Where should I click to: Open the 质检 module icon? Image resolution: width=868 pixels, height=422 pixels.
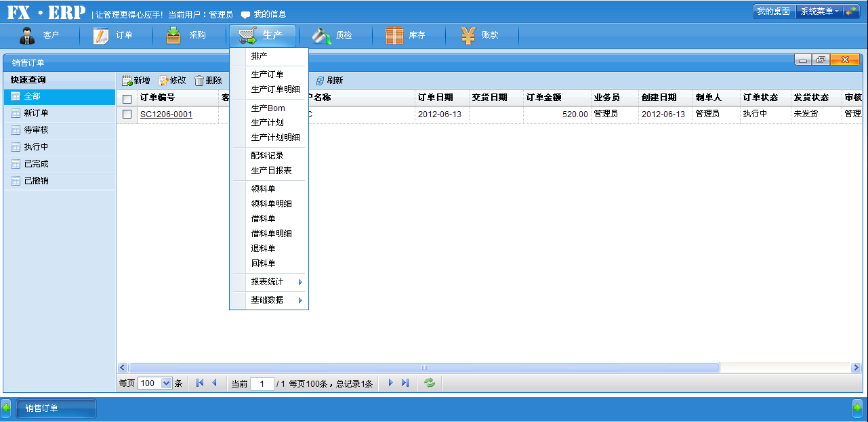(x=321, y=36)
